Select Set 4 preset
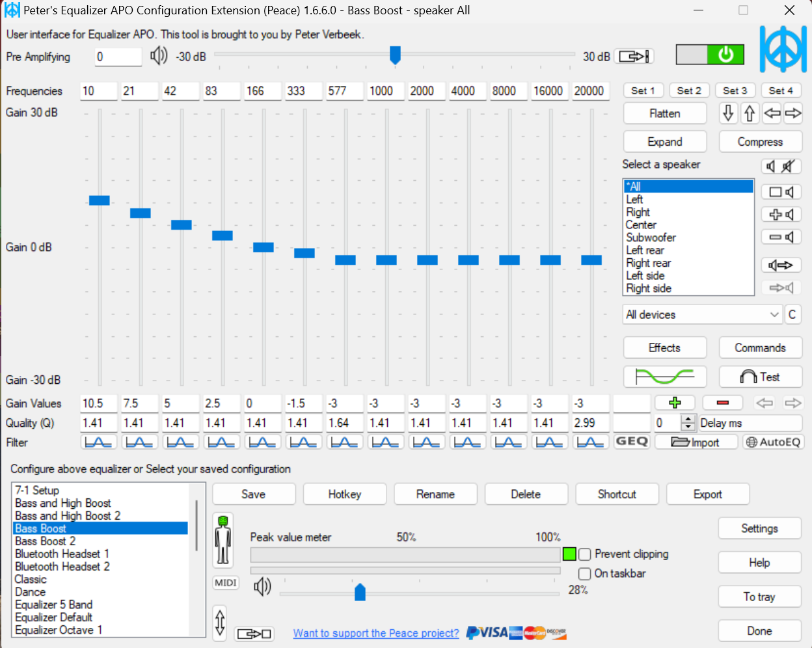812x648 pixels. (x=781, y=90)
